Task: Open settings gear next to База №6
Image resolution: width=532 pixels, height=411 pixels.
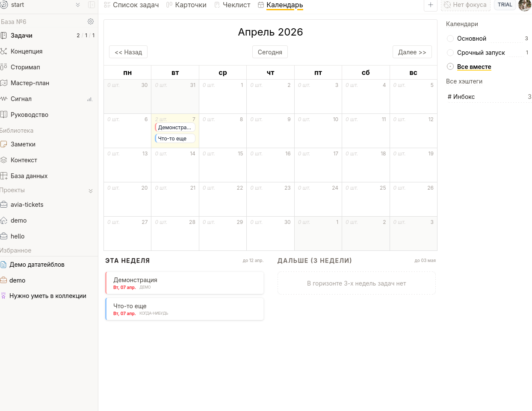Action: click(x=91, y=21)
